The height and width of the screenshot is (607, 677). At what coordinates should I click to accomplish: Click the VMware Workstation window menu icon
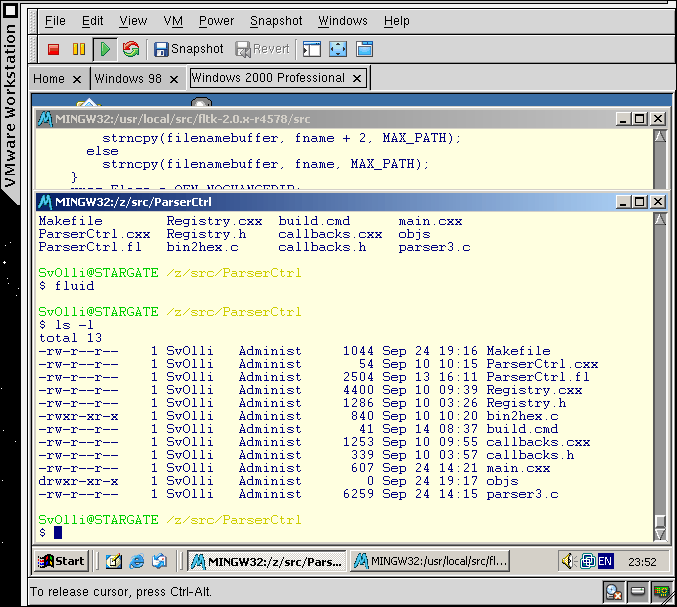click(x=9, y=11)
